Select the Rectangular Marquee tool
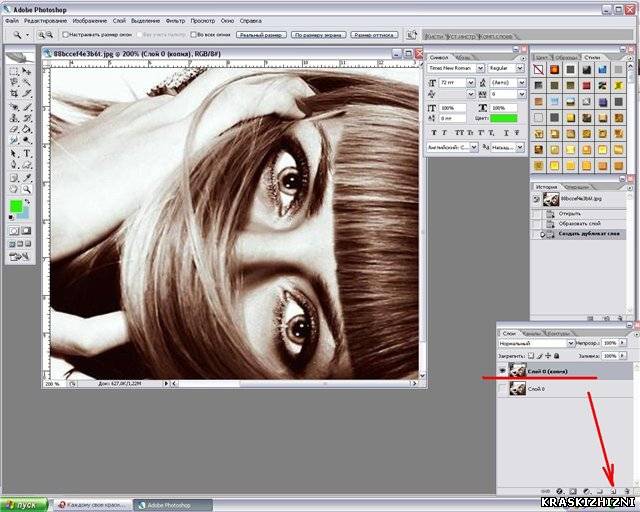This screenshot has width=640, height=512. pos(14,71)
